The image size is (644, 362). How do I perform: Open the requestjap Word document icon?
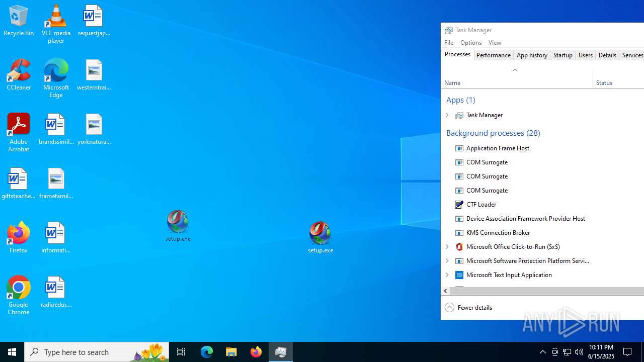[x=94, y=21]
